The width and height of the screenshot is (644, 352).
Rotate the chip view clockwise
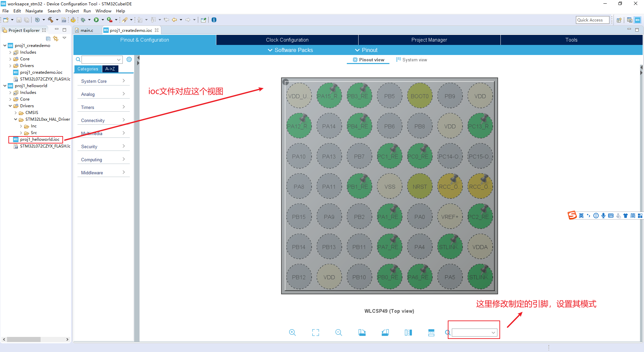362,333
